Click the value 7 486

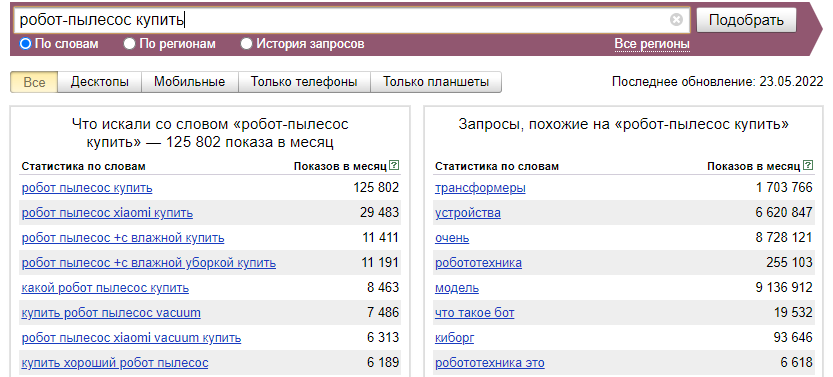tap(383, 313)
